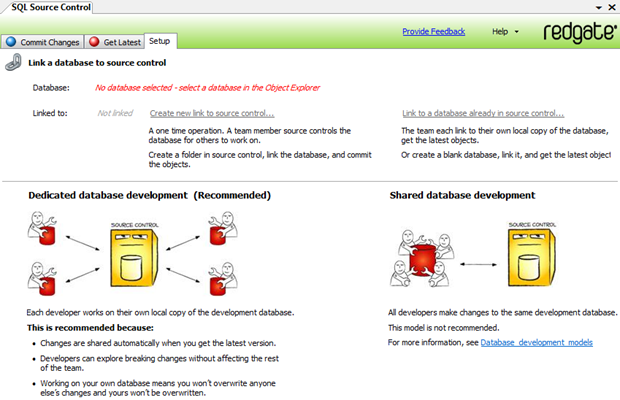Close the SQL Source Control window
620x400 pixels.
coord(610,7)
